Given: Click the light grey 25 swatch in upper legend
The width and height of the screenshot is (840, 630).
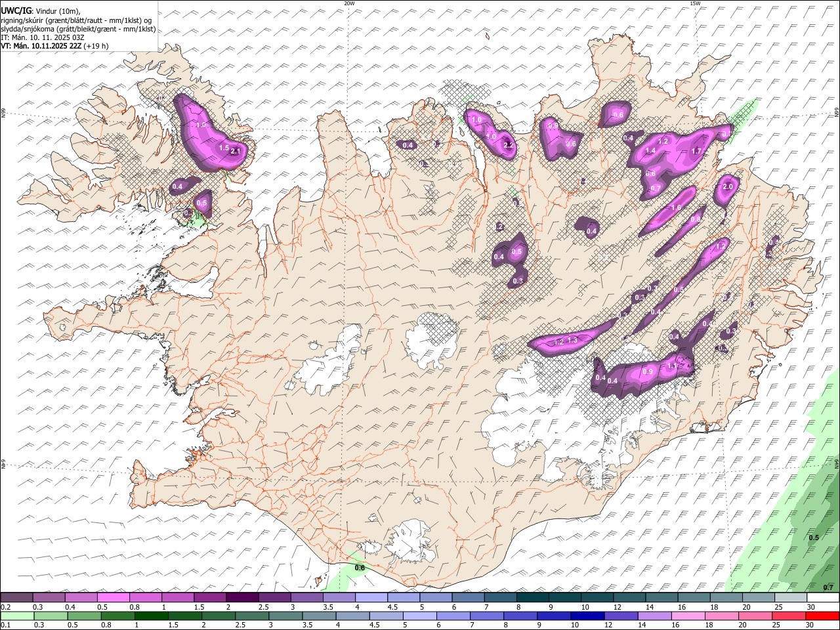Looking at the screenshot, I should click(791, 598).
